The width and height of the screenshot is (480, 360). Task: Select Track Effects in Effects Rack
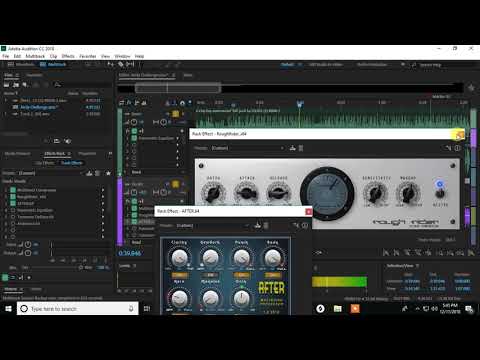71,163
